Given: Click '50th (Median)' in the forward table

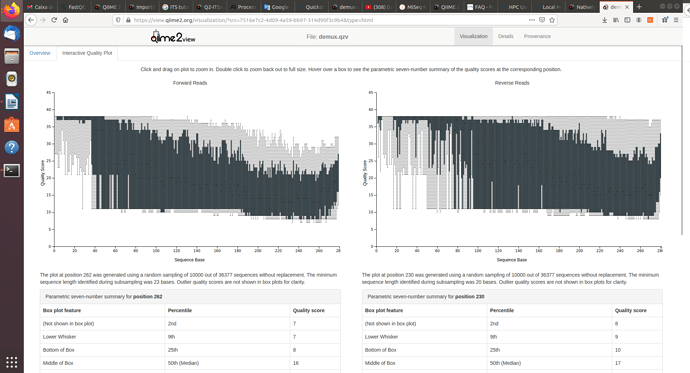Looking at the screenshot, I should point(184,363).
